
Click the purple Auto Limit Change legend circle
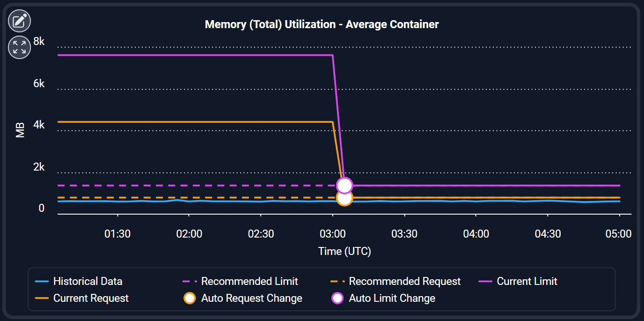pyautogui.click(x=337, y=298)
